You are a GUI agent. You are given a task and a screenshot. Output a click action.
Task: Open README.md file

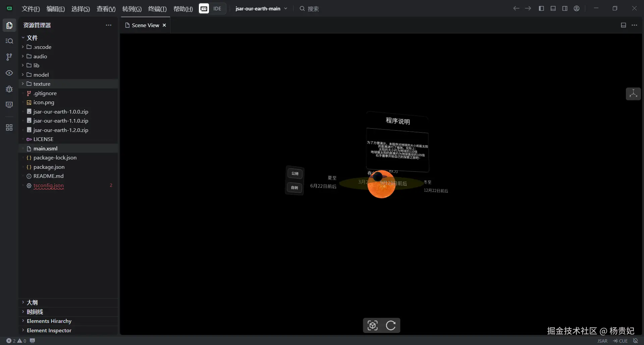pos(68,176)
